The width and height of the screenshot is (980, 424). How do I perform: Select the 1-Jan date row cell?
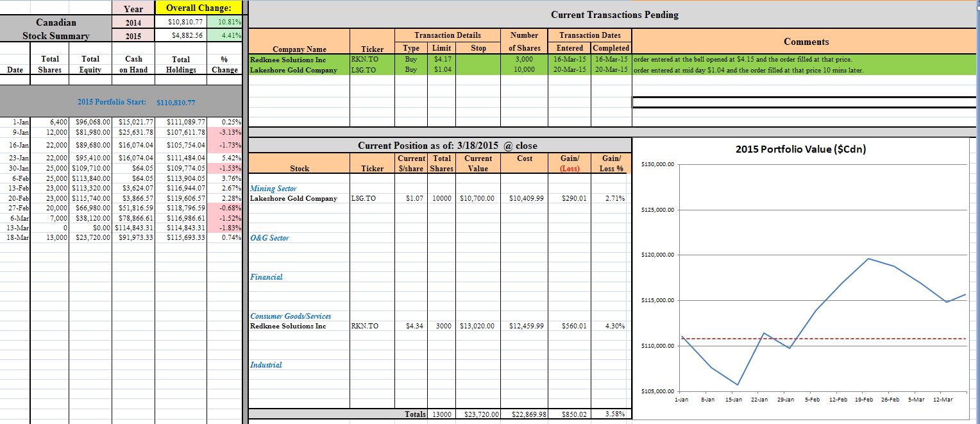point(15,121)
